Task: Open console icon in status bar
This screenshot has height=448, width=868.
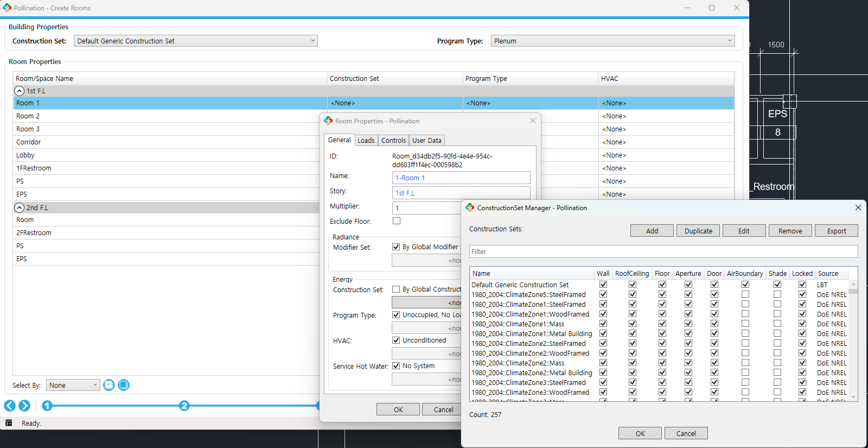Action: 9,423
